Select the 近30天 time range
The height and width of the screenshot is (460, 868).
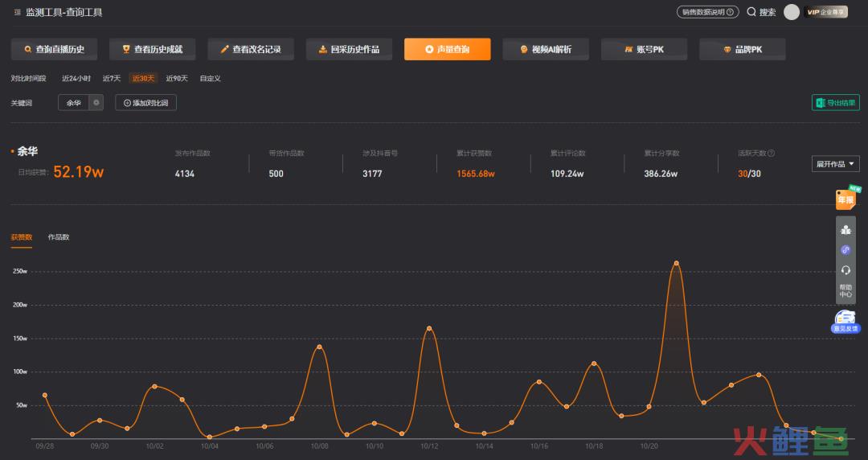click(x=143, y=79)
